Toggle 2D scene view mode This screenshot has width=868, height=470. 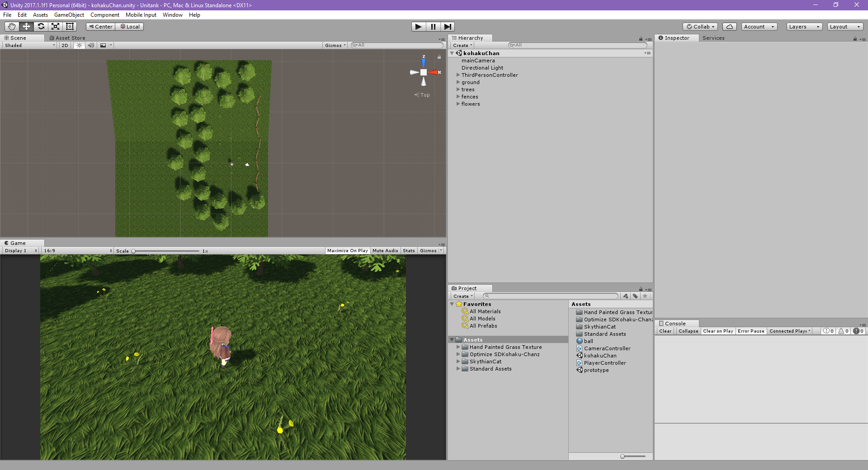click(65, 45)
